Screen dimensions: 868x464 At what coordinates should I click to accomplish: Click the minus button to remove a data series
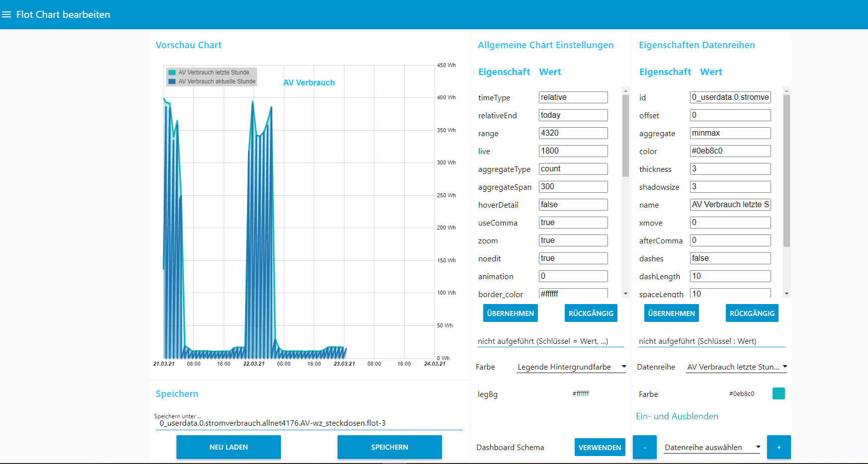coord(645,447)
